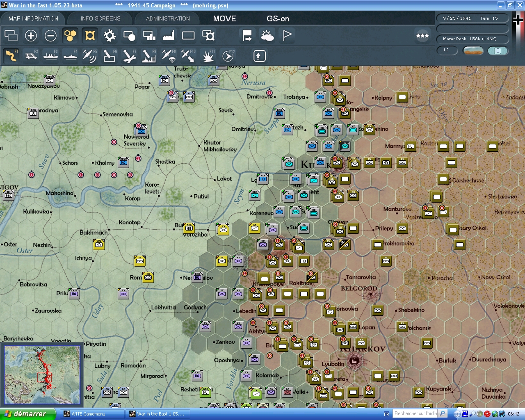Viewport: 525px width, 420px height.
Task: Open the ADMINISTRATION tab
Action: (168, 18)
